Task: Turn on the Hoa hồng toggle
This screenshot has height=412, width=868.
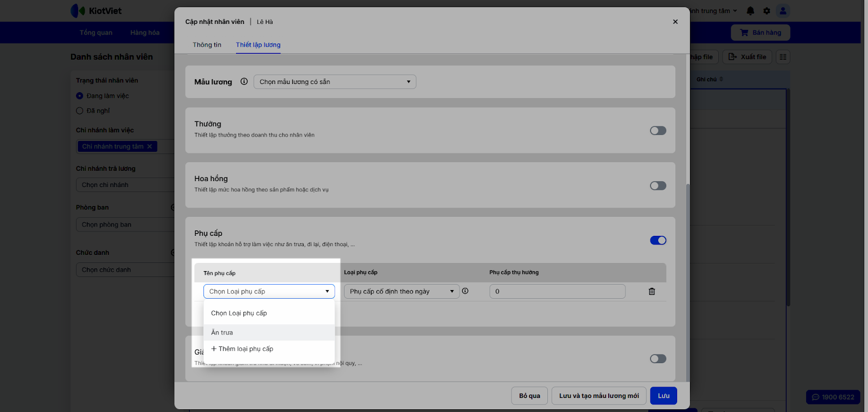Action: click(x=658, y=186)
